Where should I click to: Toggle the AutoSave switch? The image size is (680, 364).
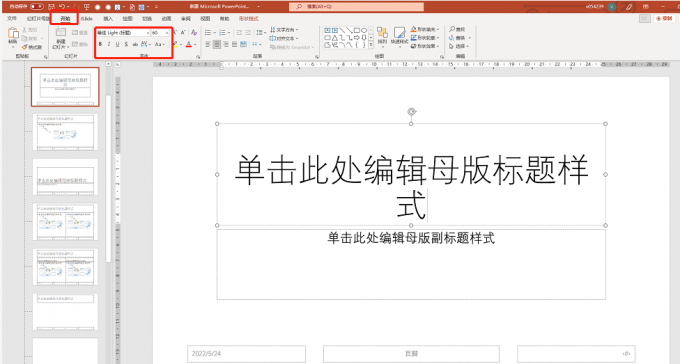[37, 7]
